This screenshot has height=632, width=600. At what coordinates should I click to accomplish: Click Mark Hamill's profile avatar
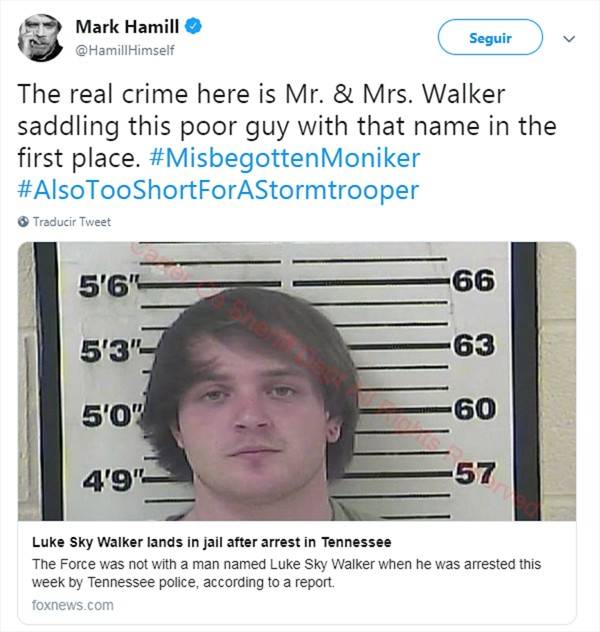40,38
